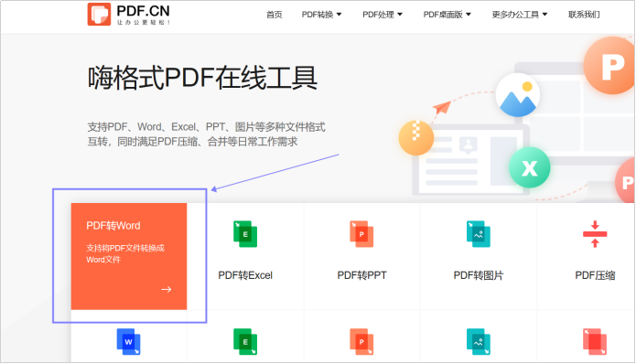
Task: Expand the PDF转换 dropdown menu
Action: (321, 15)
